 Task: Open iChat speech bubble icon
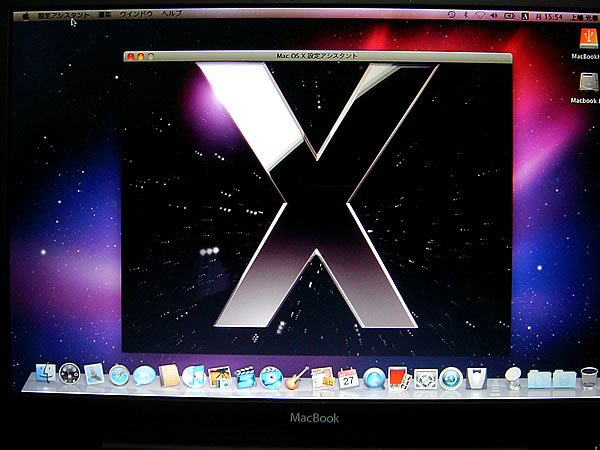[x=144, y=375]
